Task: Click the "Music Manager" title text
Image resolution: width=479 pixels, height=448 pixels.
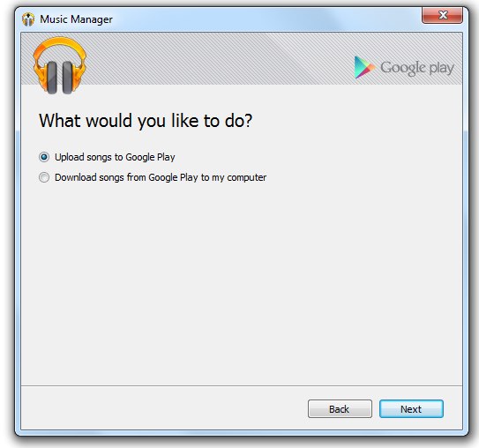Action: click(76, 19)
